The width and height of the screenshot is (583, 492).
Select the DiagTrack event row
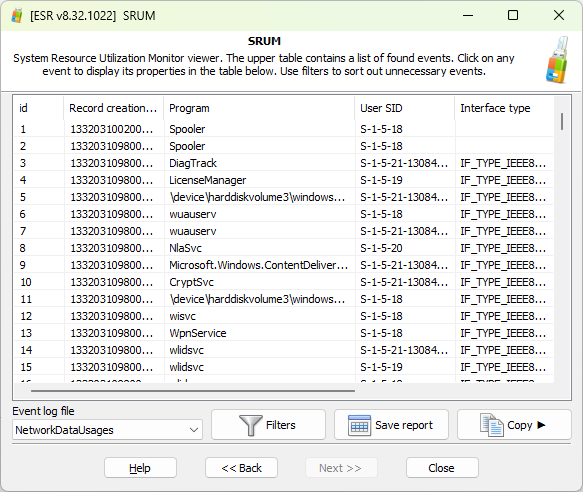coord(283,163)
